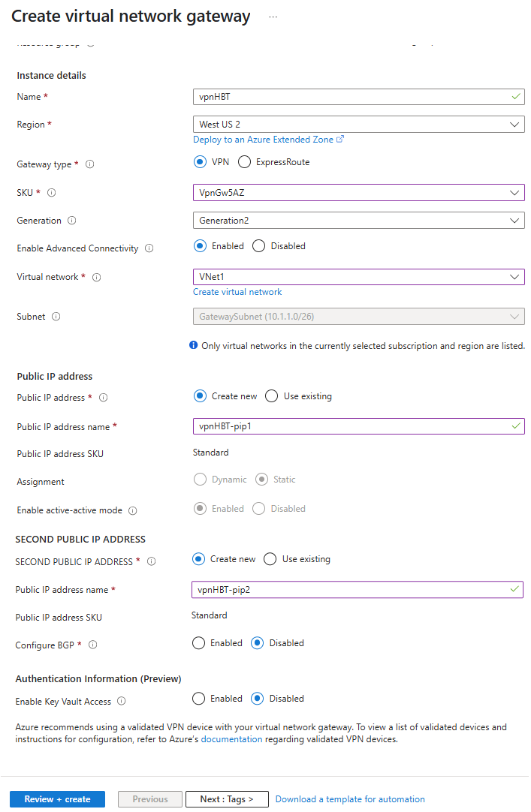531x812 pixels.
Task: Go to Next: Tags step
Action: tap(227, 799)
